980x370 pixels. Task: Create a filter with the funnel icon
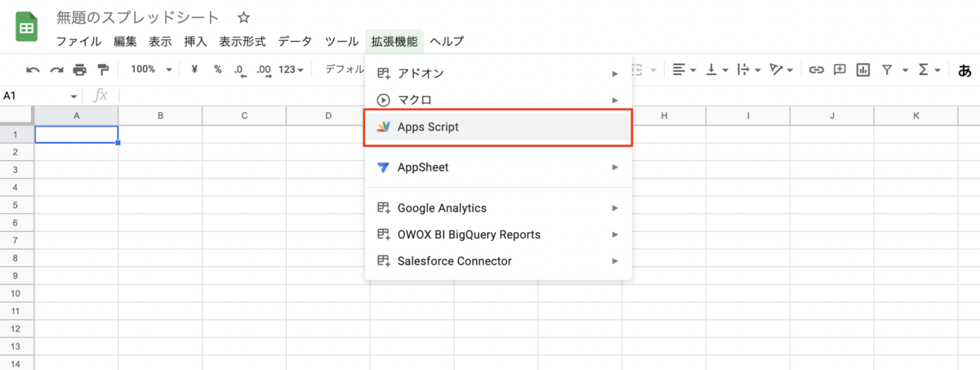click(887, 70)
